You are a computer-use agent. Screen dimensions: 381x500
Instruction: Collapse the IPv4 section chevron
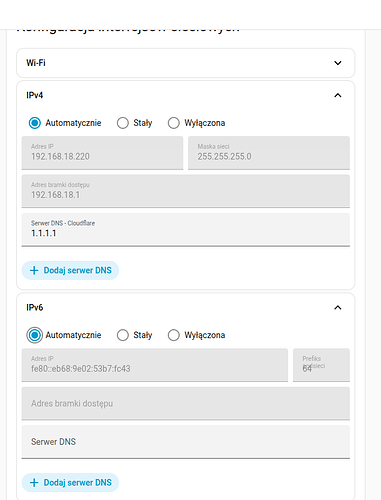point(338,95)
